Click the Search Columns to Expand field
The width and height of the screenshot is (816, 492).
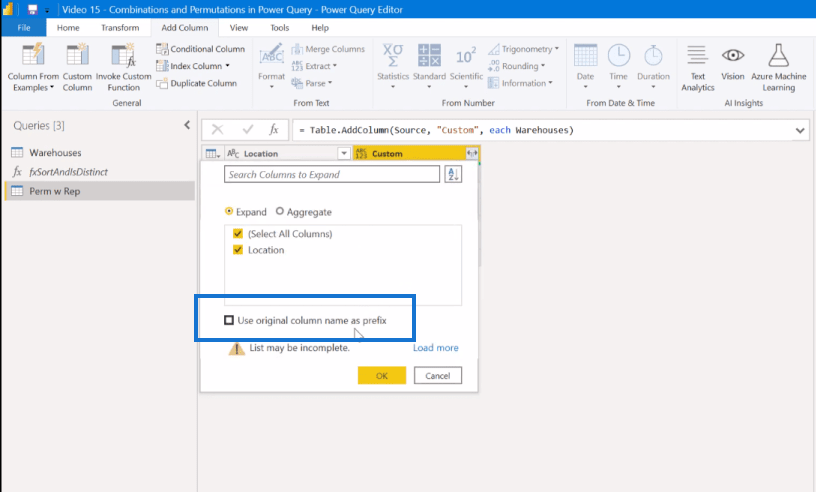coord(332,174)
